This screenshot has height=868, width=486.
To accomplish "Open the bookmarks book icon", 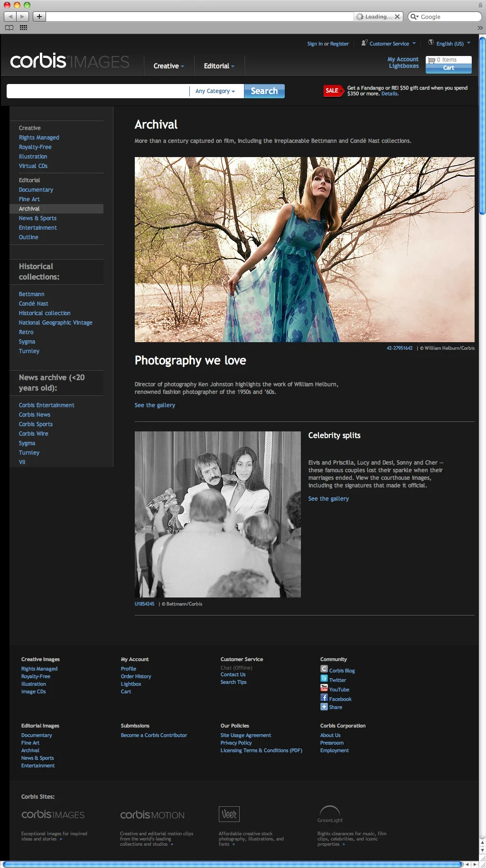I will (x=9, y=28).
